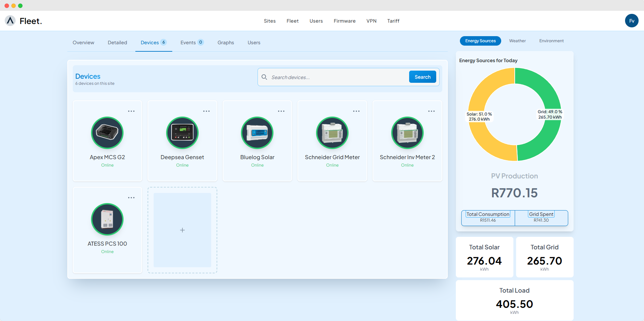Click the Bluelog Solar device image
644x321 pixels.
[257, 133]
